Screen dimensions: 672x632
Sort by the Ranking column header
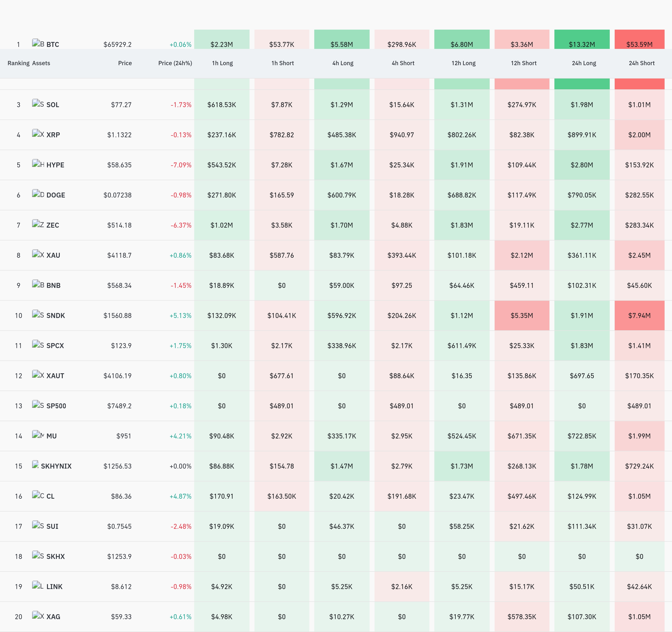(19, 63)
